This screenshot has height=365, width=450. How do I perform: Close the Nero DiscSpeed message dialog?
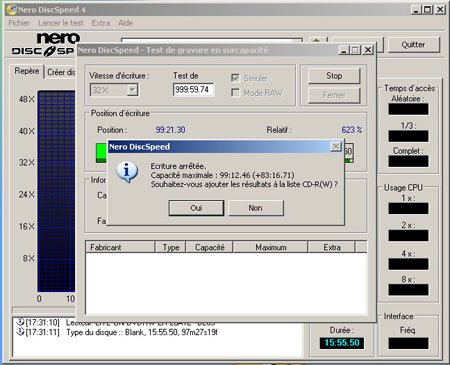click(x=336, y=146)
